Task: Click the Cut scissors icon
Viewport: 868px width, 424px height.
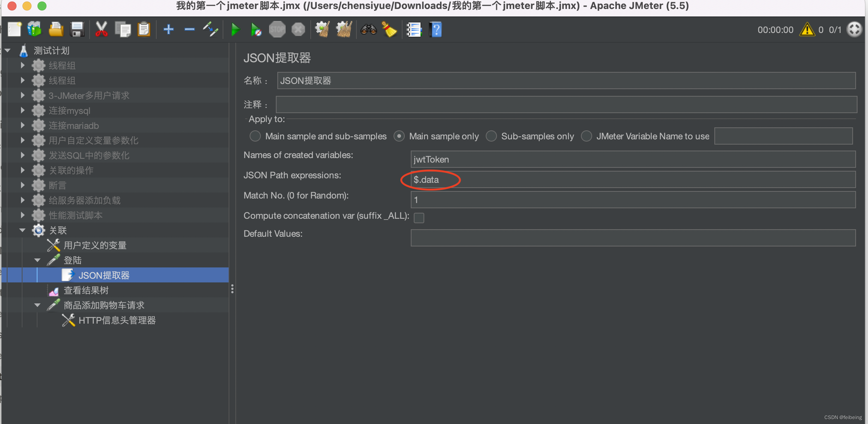Action: [x=101, y=29]
